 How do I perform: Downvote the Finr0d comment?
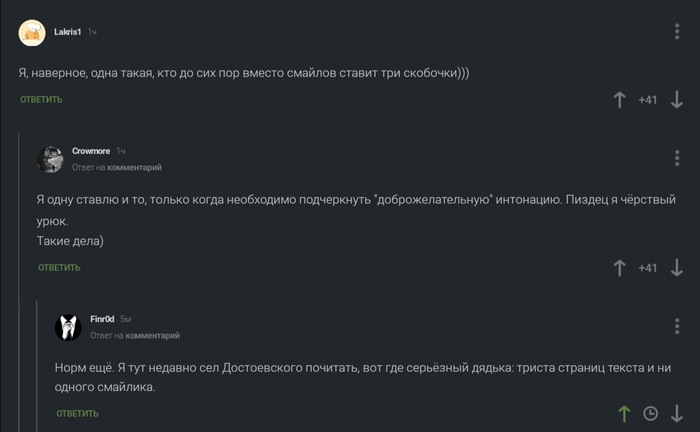[x=677, y=413]
